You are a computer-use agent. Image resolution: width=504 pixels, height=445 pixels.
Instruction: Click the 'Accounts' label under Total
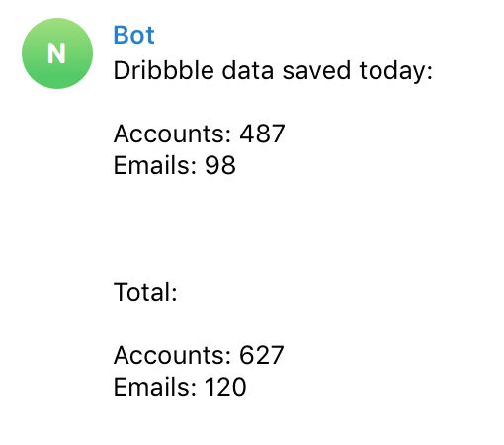[x=169, y=355]
